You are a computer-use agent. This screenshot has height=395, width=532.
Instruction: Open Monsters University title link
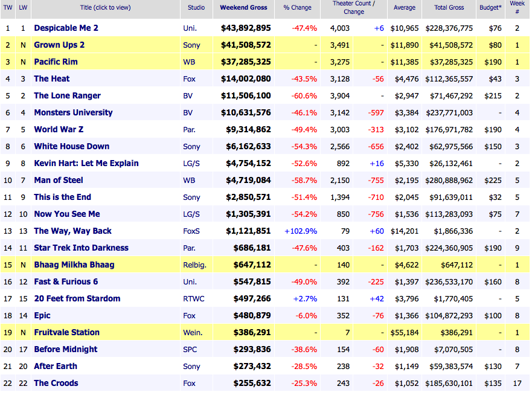[73, 112]
